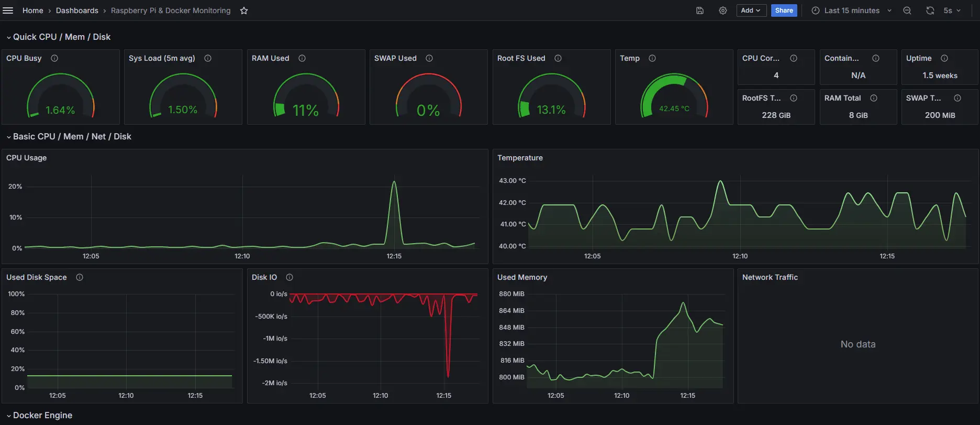The height and width of the screenshot is (425, 980).
Task: Show info icon for RAM Used
Action: tap(302, 58)
